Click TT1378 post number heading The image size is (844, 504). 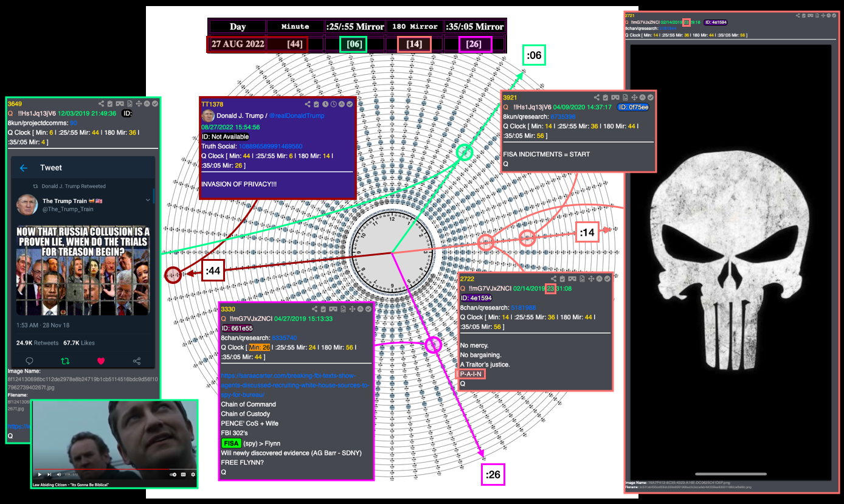click(212, 105)
